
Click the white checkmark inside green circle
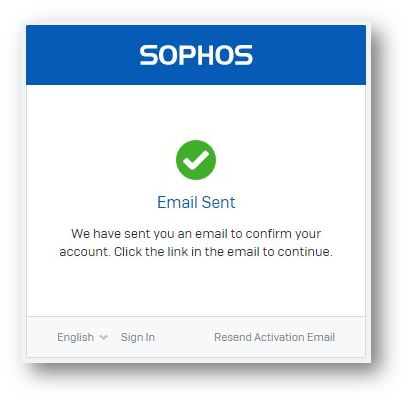pyautogui.click(x=196, y=160)
